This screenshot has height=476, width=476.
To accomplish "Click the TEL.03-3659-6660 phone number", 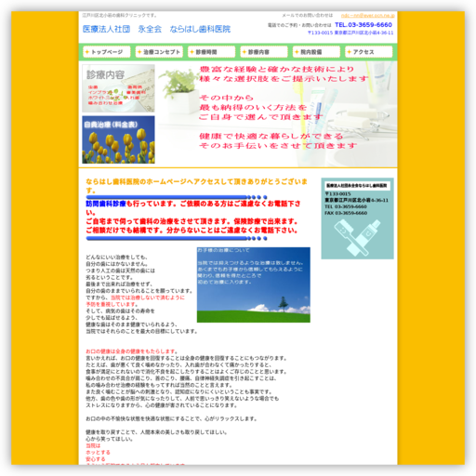I will (x=364, y=25).
